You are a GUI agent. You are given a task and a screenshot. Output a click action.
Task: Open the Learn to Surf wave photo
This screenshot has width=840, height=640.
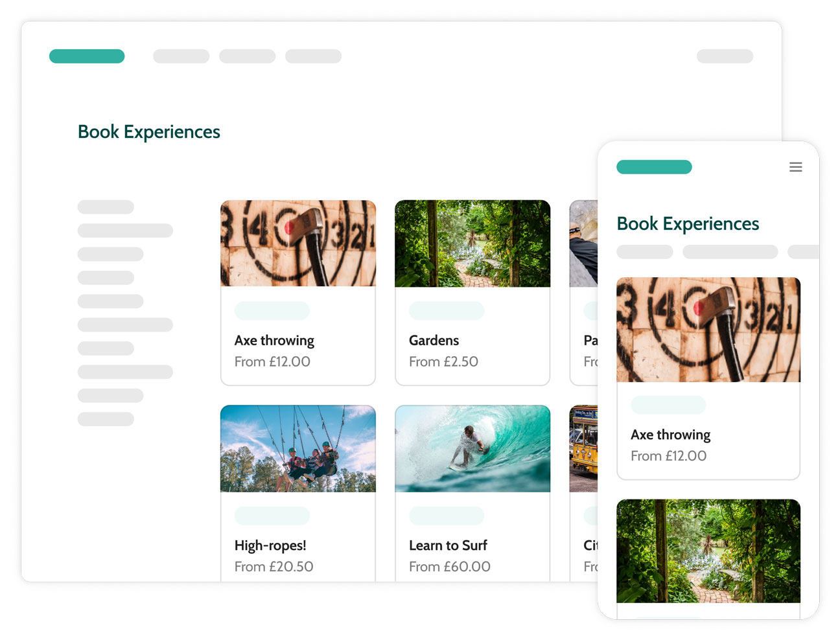472,449
